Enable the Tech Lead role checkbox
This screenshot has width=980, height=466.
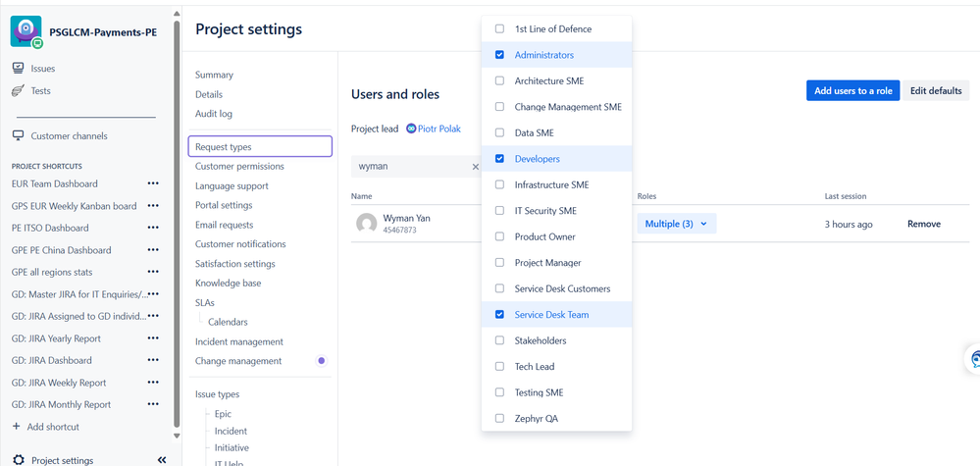coord(499,367)
